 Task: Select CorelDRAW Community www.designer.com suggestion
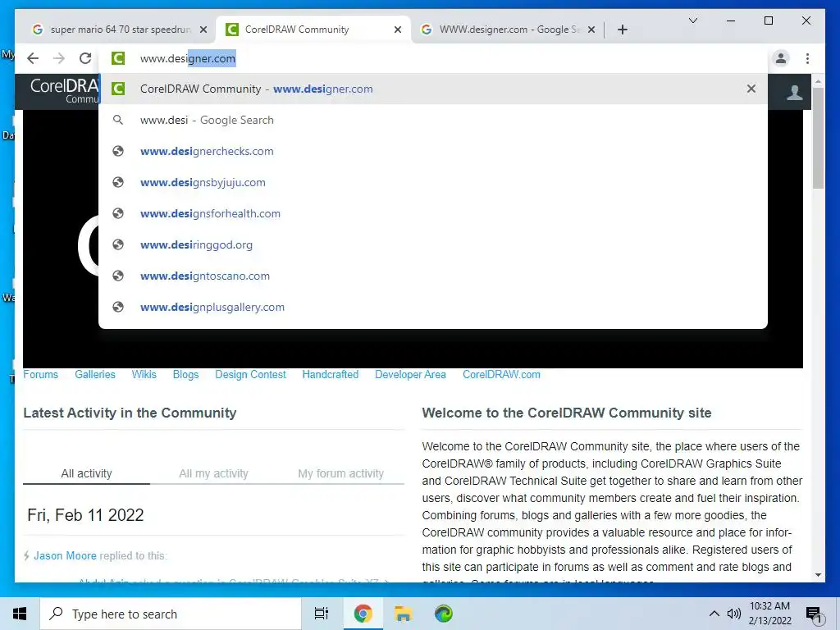[x=433, y=89]
